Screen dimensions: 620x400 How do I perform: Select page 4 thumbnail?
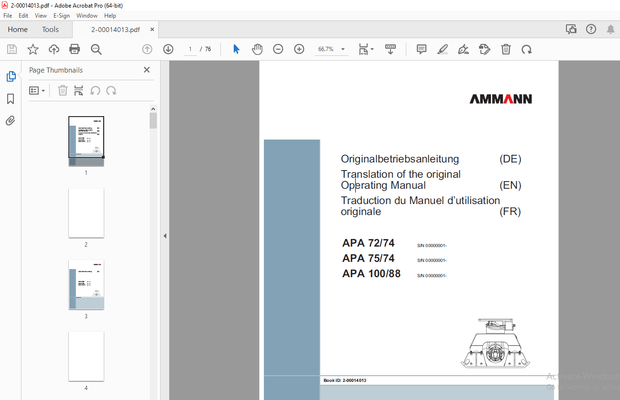[x=86, y=356]
